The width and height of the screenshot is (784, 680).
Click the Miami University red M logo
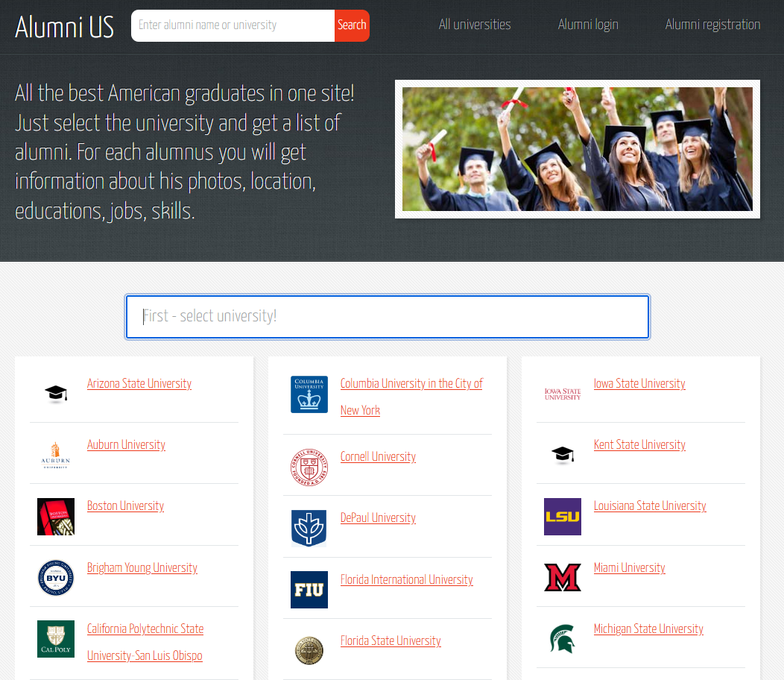[562, 578]
